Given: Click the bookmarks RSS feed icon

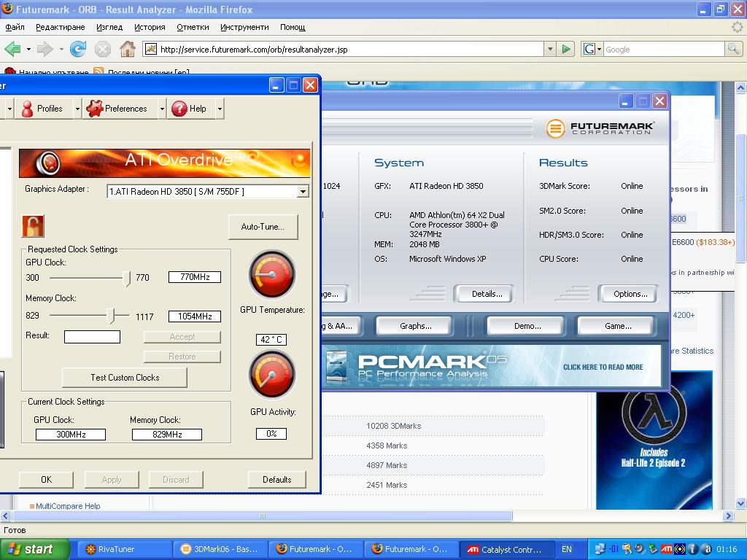Looking at the screenshot, I should pyautogui.click(x=98, y=72).
